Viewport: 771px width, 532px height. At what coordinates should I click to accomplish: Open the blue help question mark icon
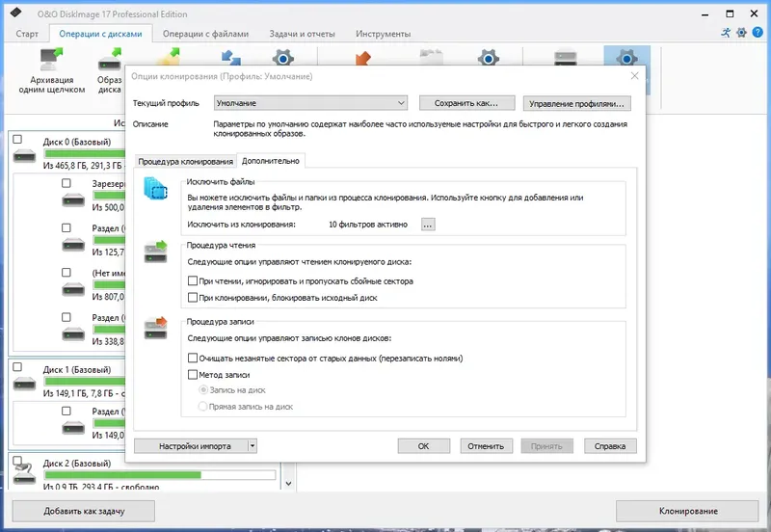point(758,33)
